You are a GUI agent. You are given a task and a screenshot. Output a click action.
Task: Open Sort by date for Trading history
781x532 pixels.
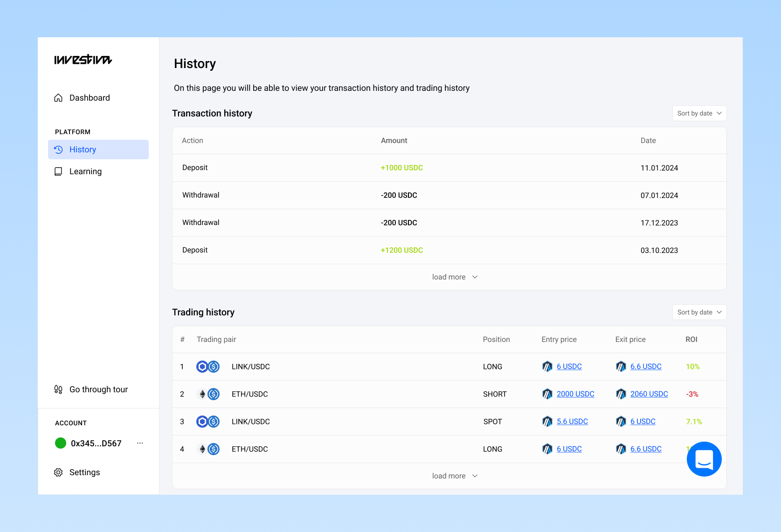pos(699,312)
